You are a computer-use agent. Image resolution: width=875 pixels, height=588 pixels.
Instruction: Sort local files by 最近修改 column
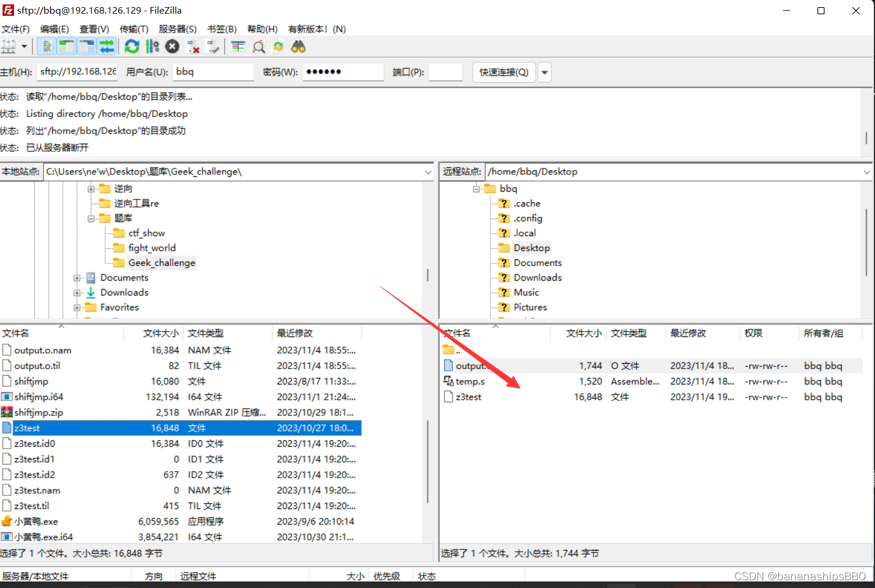click(x=317, y=333)
